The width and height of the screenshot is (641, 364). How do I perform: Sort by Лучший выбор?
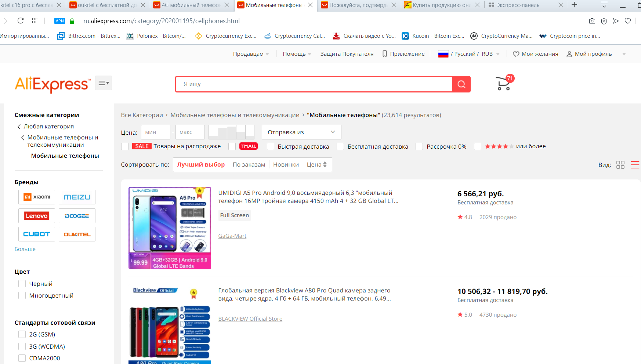pyautogui.click(x=201, y=165)
